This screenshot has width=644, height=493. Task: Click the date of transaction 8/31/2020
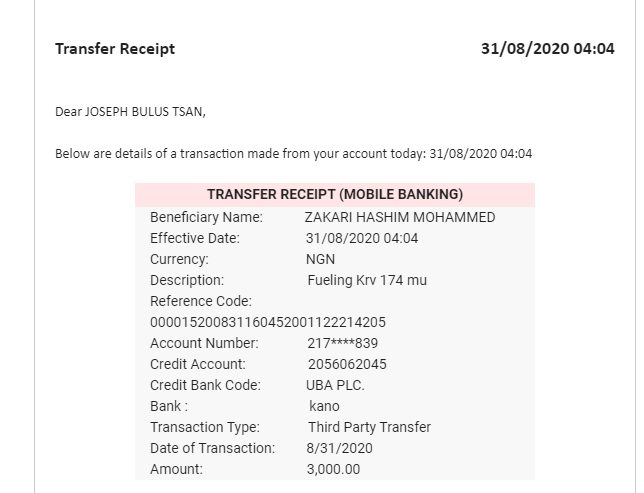(339, 448)
